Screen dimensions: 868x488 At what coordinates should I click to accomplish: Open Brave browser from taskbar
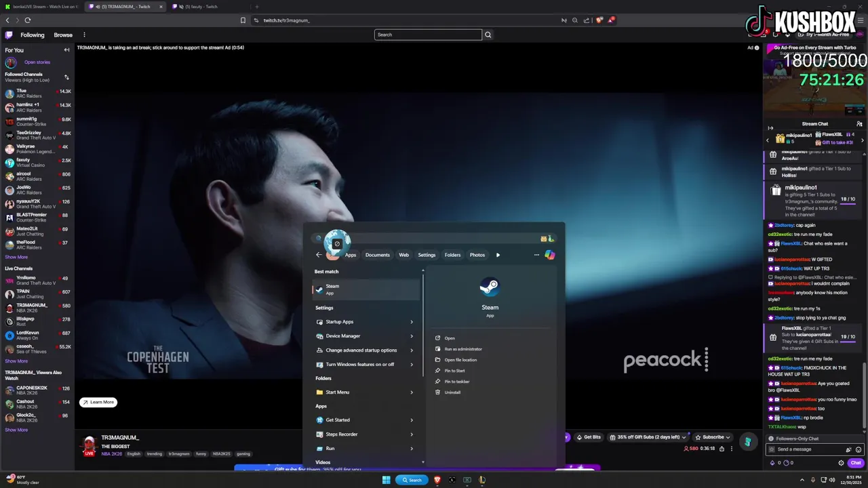pos(437,480)
